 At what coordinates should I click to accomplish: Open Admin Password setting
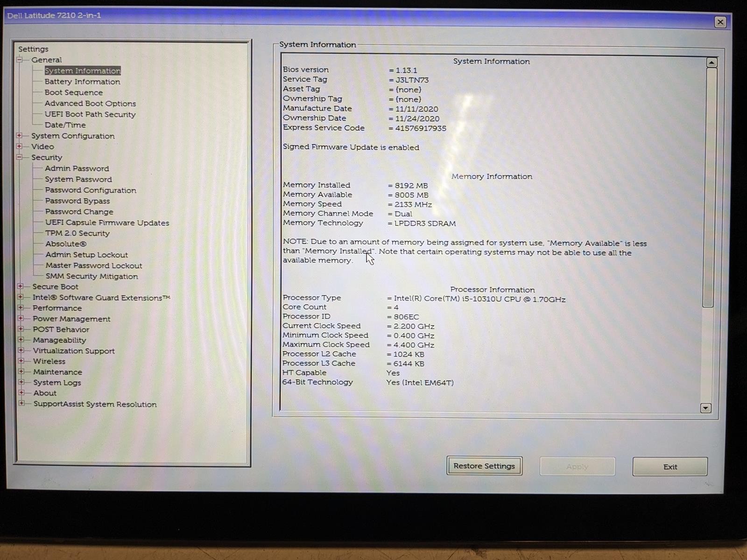pos(77,168)
